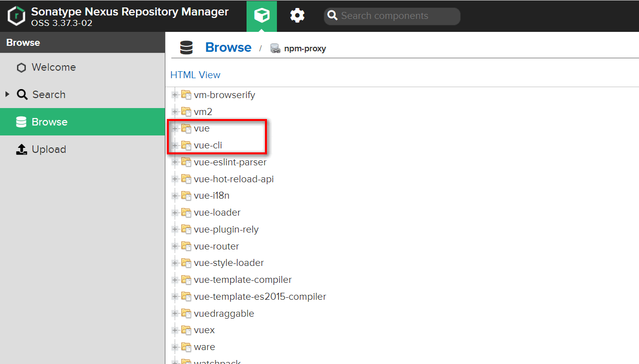Click the npm-proxy repository icon in the breadcrumb

275,48
